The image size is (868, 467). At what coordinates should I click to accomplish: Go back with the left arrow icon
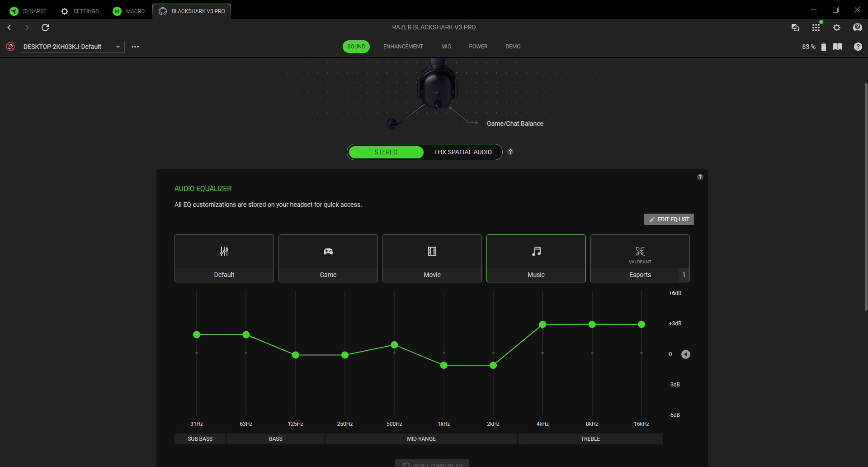click(9, 28)
